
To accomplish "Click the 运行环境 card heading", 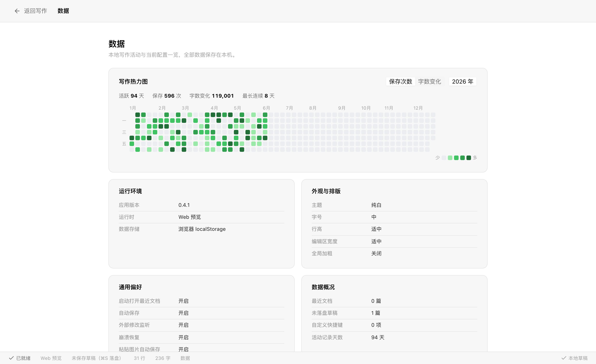I will pyautogui.click(x=130, y=191).
